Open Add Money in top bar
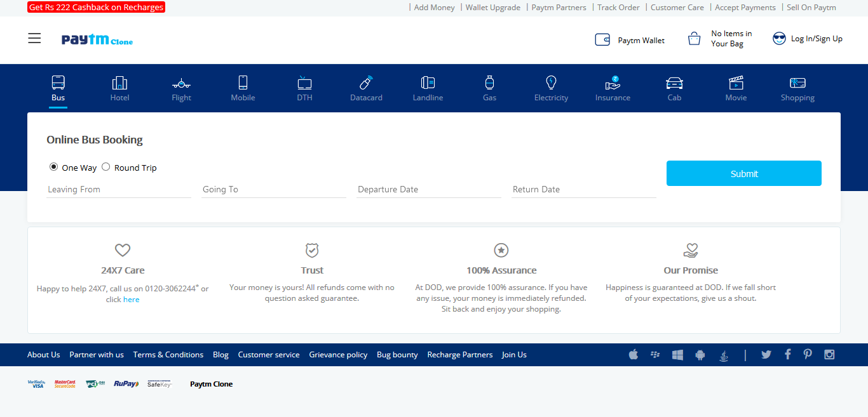The width and height of the screenshot is (868, 417). pyautogui.click(x=435, y=8)
